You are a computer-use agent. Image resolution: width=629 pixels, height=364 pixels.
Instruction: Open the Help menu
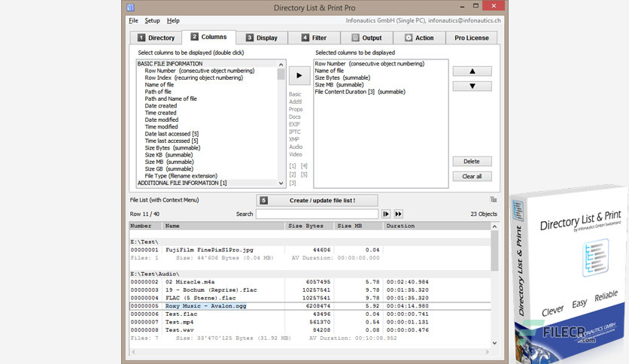(173, 20)
